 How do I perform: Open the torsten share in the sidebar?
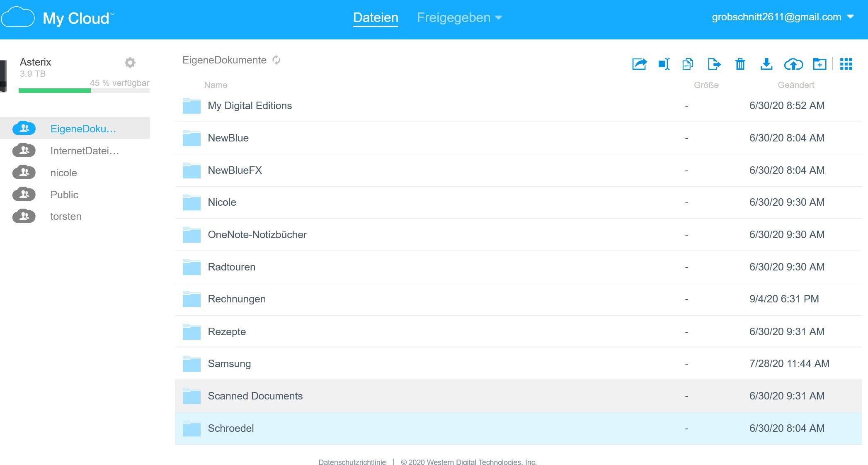point(65,216)
